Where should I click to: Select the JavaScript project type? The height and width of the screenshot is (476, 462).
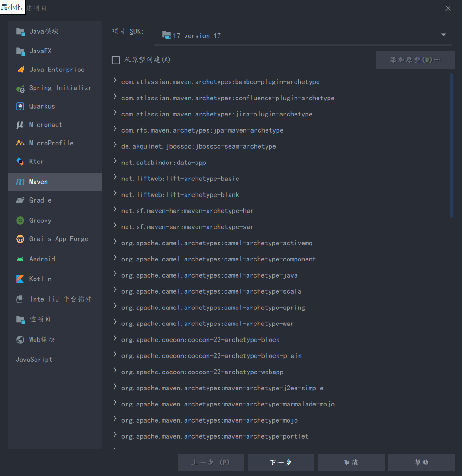[34, 360]
